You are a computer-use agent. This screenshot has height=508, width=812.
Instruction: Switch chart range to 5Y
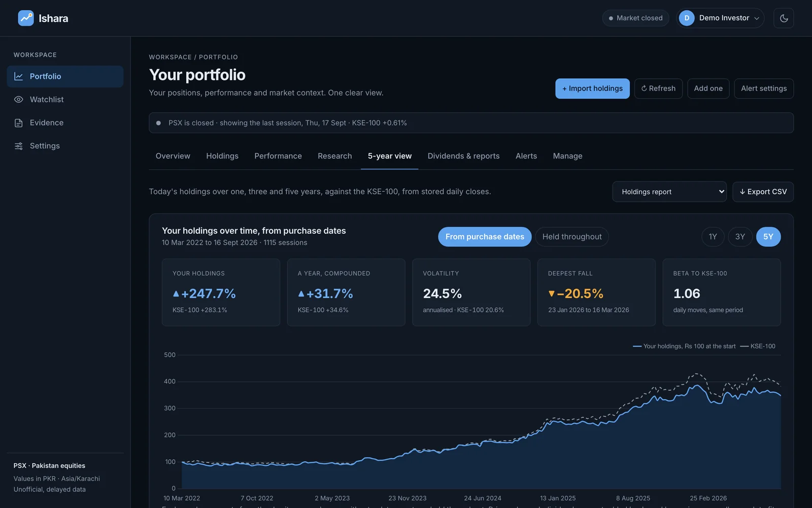click(x=768, y=237)
